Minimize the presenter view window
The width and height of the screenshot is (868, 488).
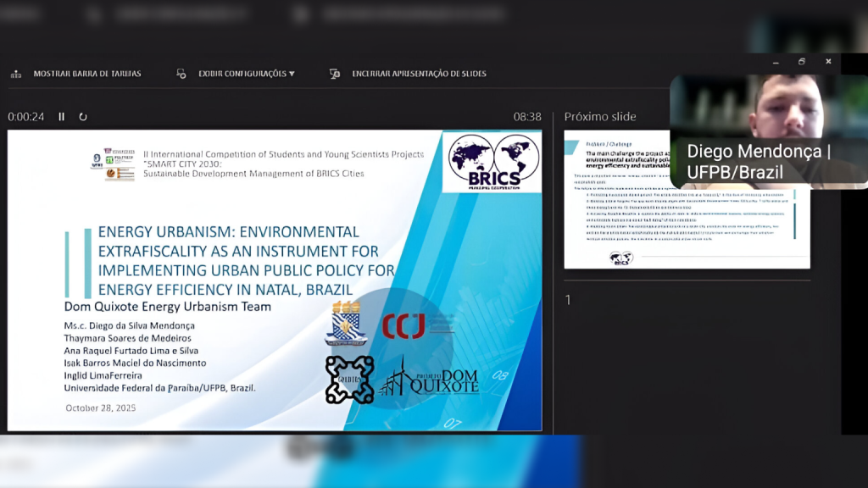tap(775, 62)
